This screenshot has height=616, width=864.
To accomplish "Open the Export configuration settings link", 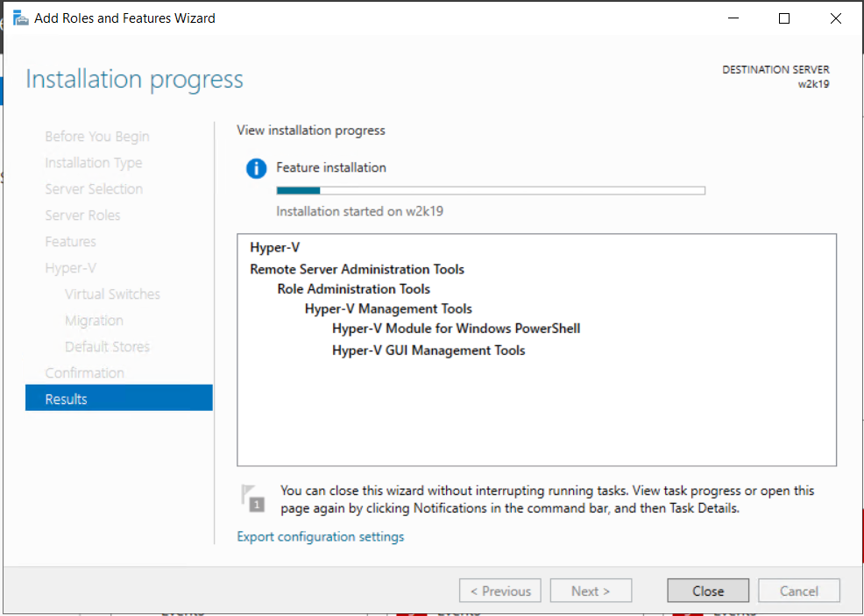I will tap(320, 536).
